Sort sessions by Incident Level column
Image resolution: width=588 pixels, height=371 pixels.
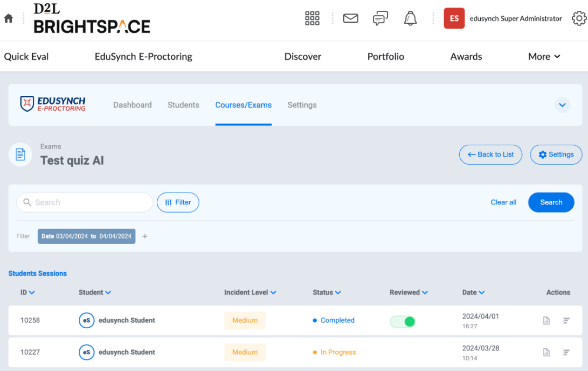point(250,292)
